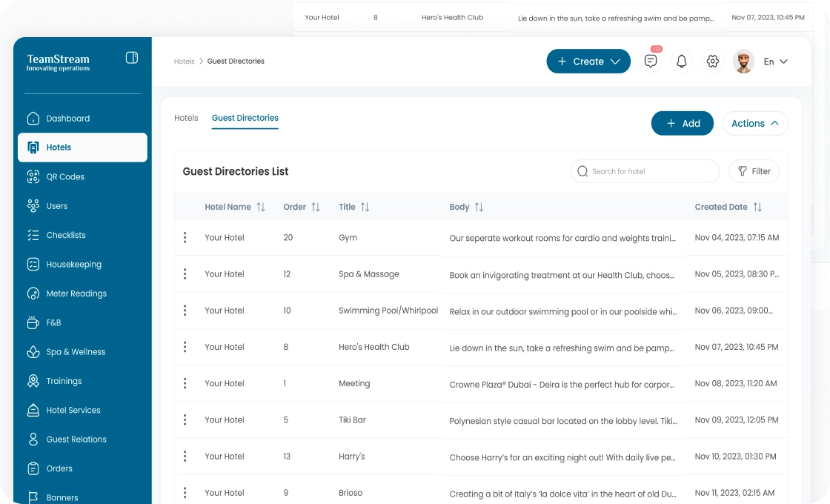The image size is (830, 504).
Task: Select Dashboard in the sidebar menu
Action: [x=67, y=119]
